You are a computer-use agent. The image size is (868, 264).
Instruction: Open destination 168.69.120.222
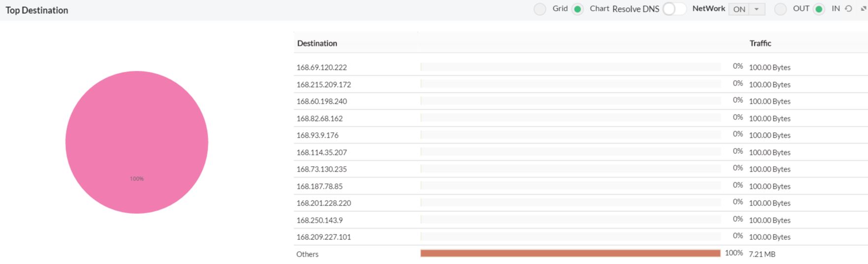321,67
